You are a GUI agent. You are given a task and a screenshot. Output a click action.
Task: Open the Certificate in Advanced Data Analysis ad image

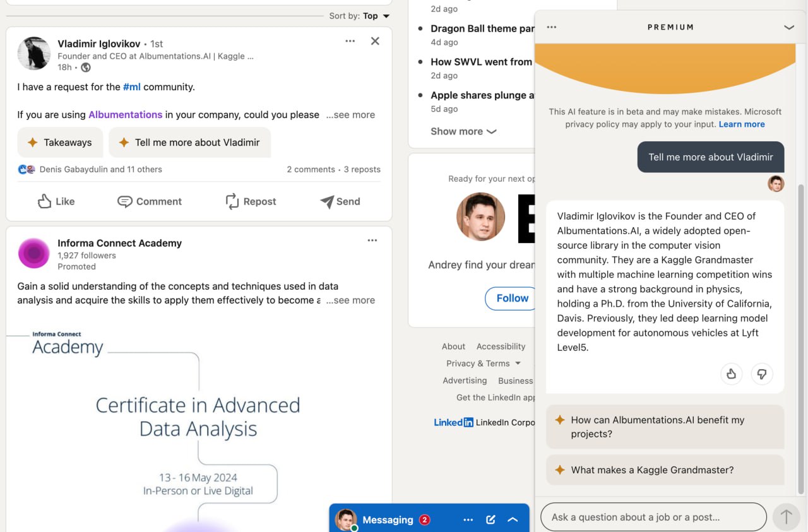click(x=199, y=423)
